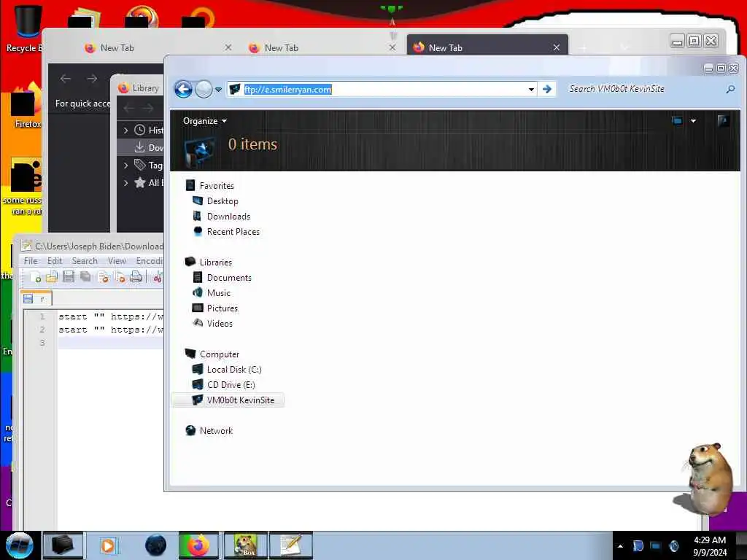Click line 1 text in Notepad++ editor
The height and width of the screenshot is (560, 747).
111,316
